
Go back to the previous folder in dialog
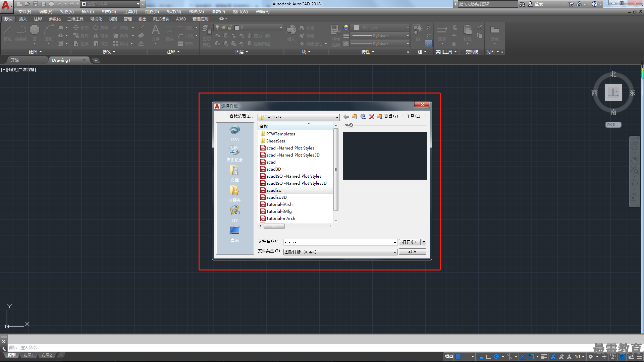click(346, 117)
